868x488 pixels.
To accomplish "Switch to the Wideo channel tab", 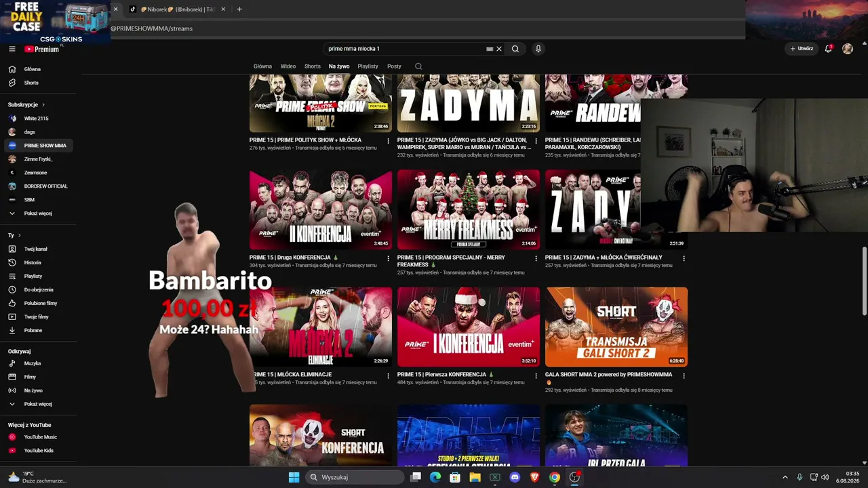I will 288,66.
